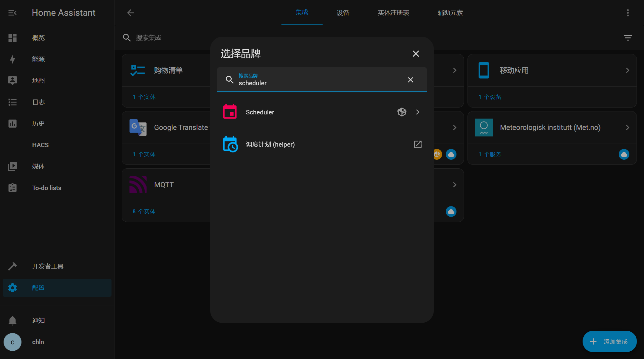The height and width of the screenshot is (359, 644).
Task: Open the integrations filter icon
Action: click(628, 38)
